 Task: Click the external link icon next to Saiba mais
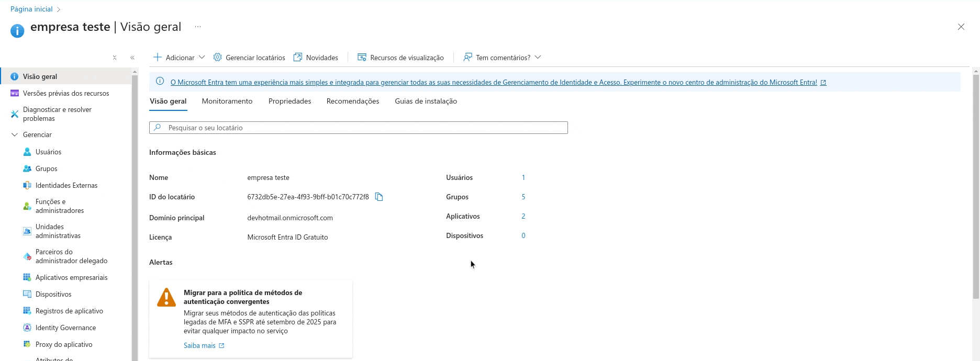click(221, 346)
